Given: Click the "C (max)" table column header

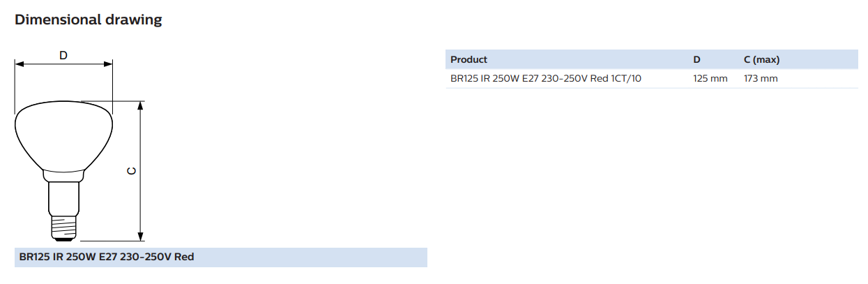Looking at the screenshot, I should click(x=761, y=59).
